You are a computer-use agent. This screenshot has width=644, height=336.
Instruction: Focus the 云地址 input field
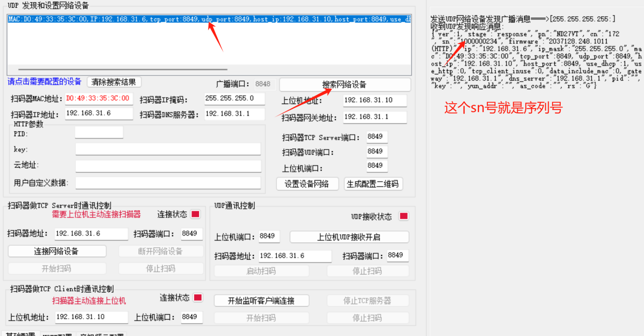pos(168,166)
